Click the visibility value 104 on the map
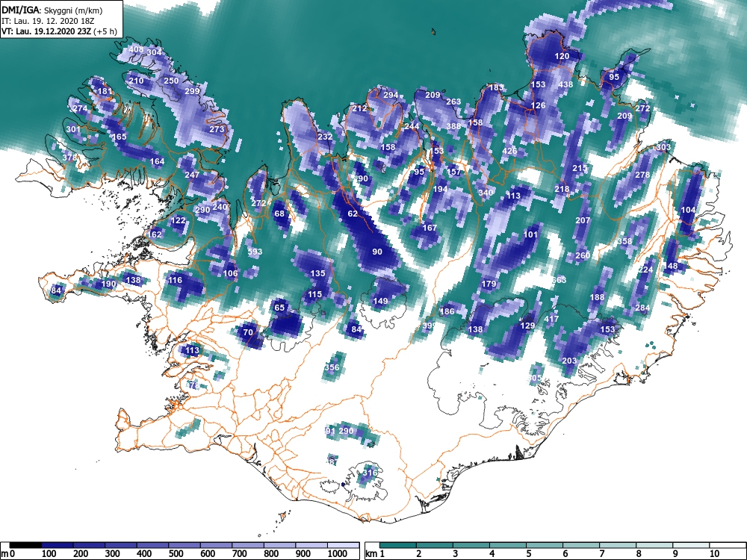This screenshot has width=747, height=560. [x=689, y=210]
